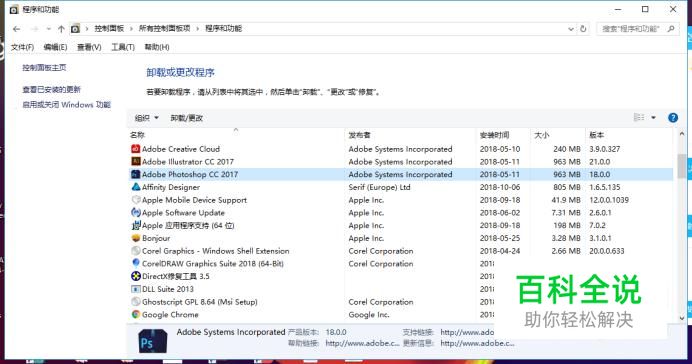Open the 组织 dropdown
Image resolution: width=692 pixels, height=364 pixels.
click(147, 118)
